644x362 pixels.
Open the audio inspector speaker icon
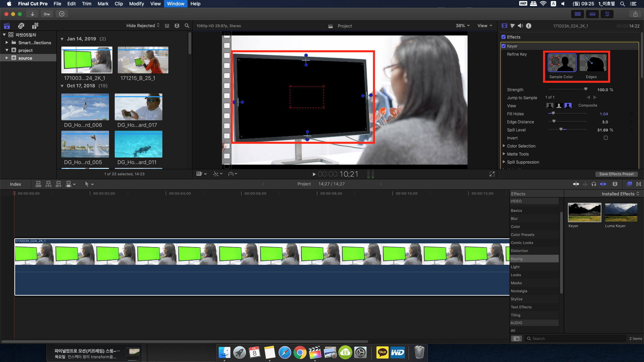pyautogui.click(x=520, y=26)
